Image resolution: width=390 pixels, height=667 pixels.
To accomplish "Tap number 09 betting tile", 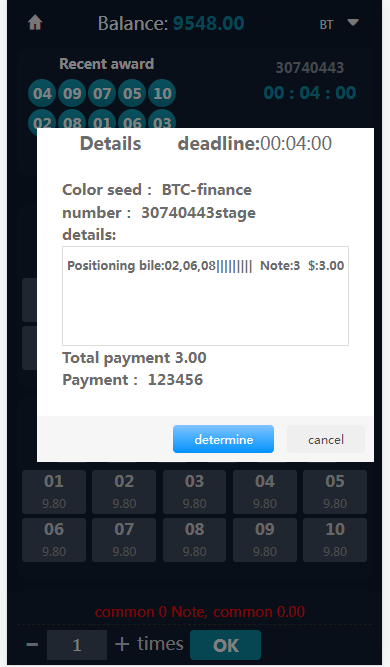I will [x=265, y=540].
